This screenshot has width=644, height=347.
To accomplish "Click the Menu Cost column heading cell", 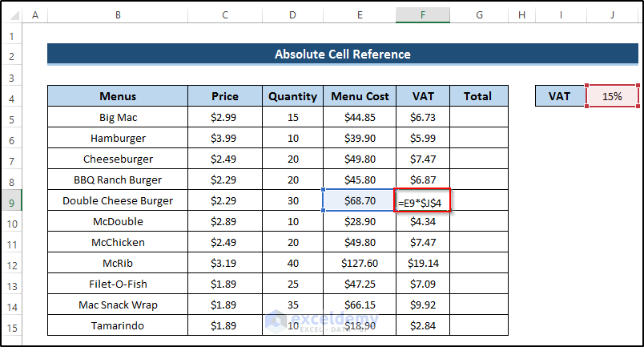I will (x=360, y=96).
